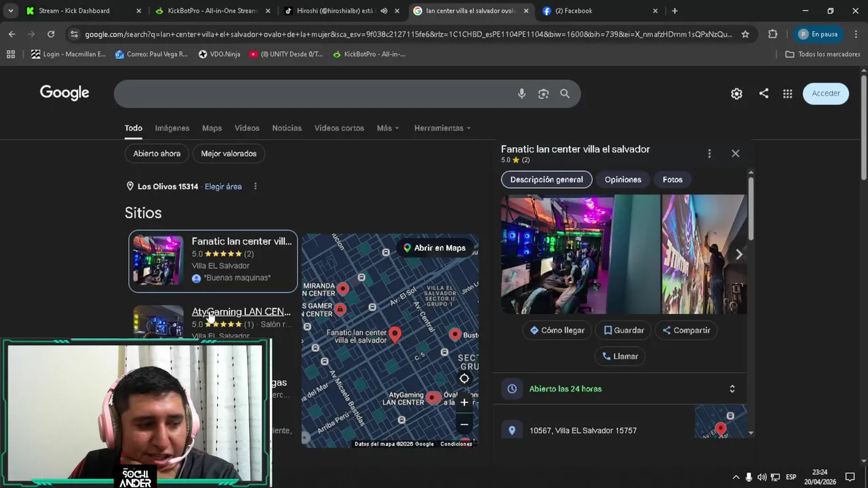Click Abrir en Maps button
The width and height of the screenshot is (868, 488).
coord(435,248)
